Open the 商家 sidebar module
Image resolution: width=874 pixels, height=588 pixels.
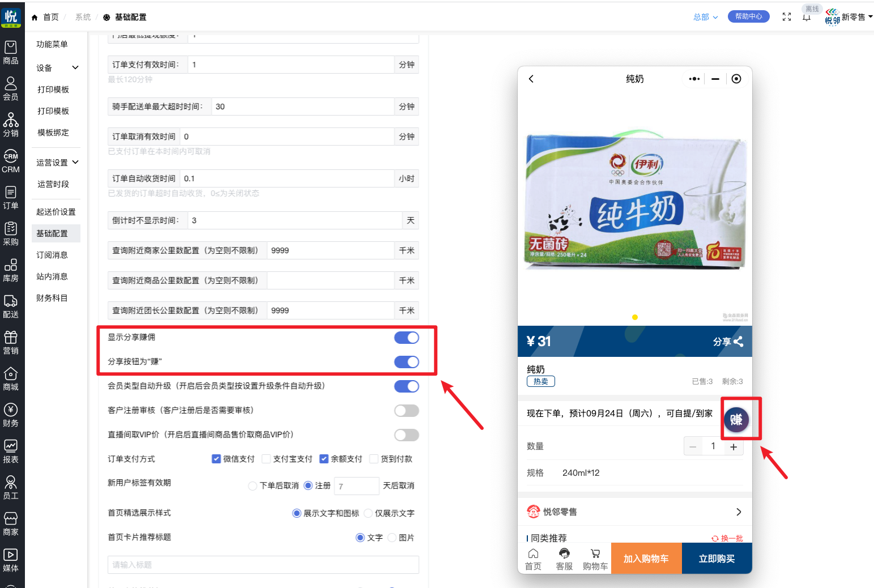[x=11, y=524]
